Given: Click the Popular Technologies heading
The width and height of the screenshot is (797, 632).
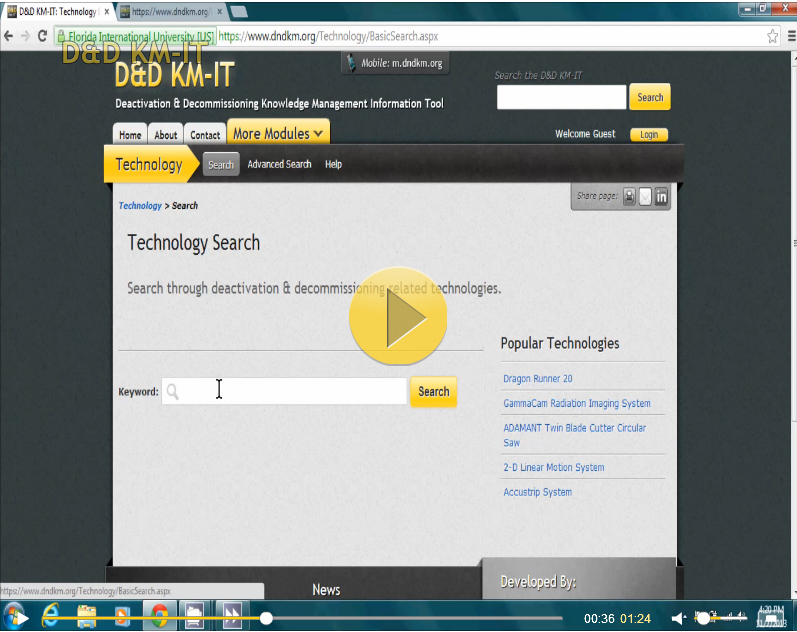Looking at the screenshot, I should point(560,343).
